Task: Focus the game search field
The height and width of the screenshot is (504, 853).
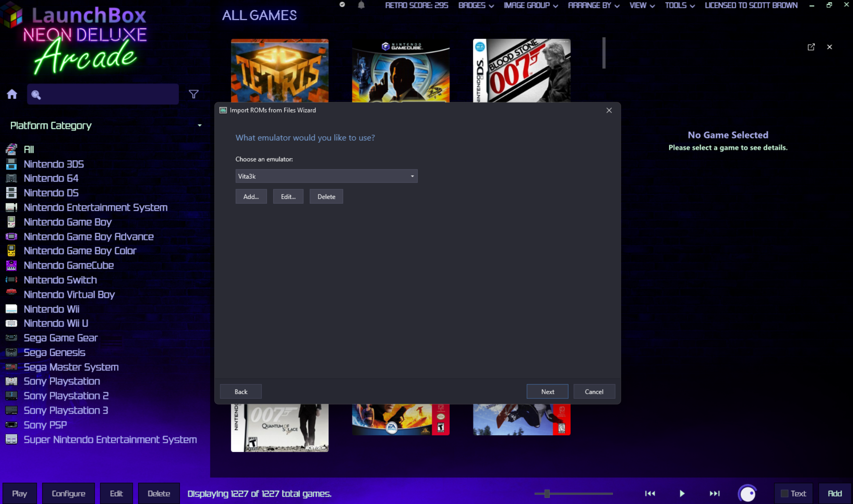Action: coord(103,94)
